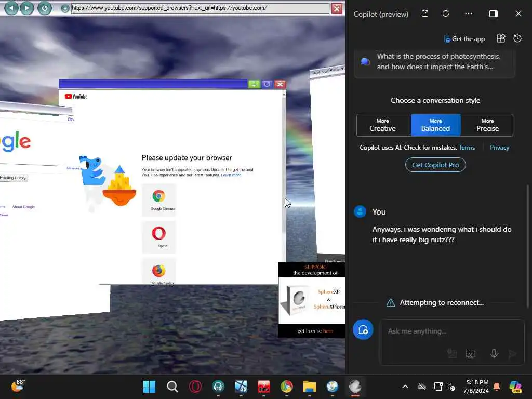Click the notification bell in taskbar
The width and height of the screenshot is (532, 399).
click(497, 387)
